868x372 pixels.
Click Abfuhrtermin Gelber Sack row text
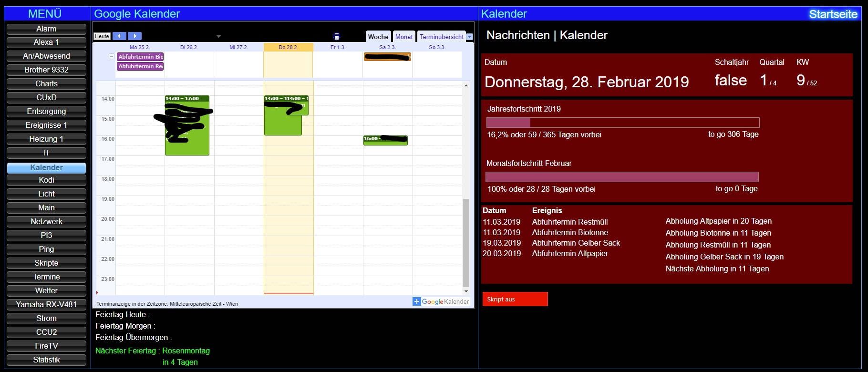tap(576, 243)
